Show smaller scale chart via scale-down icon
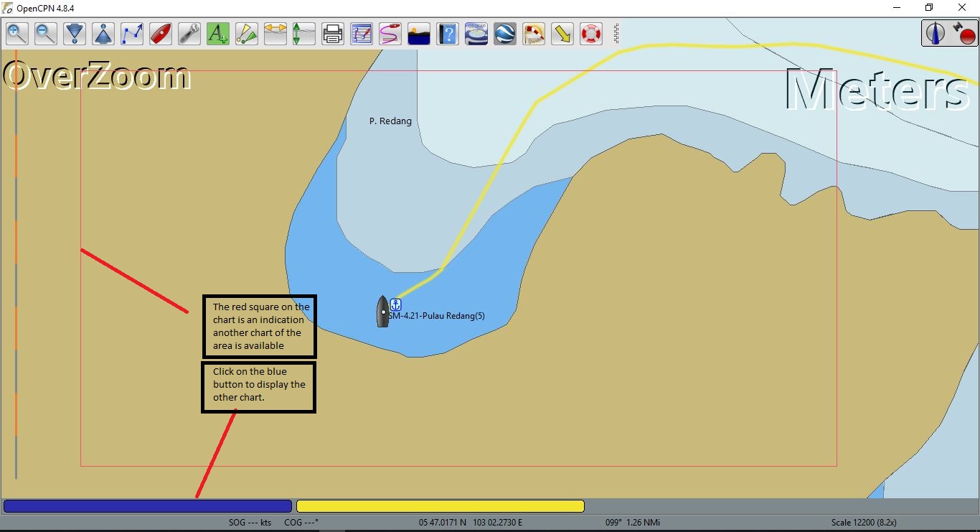The image size is (980, 532). 74,33
